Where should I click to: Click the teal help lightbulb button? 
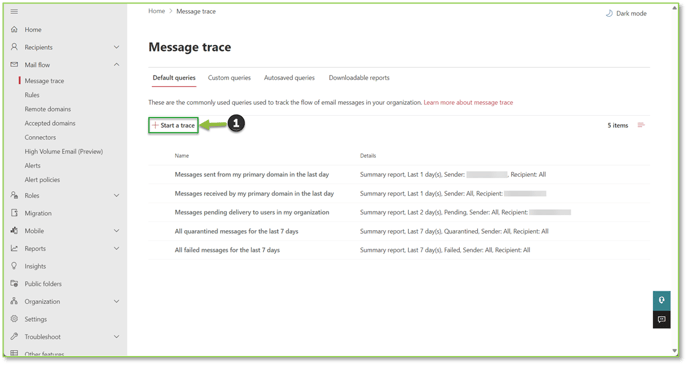[x=662, y=301]
